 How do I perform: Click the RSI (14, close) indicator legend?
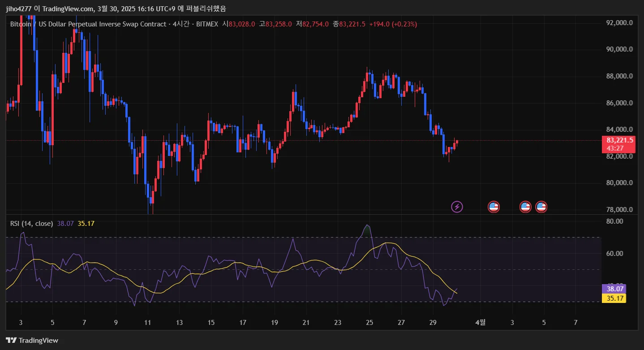[x=31, y=223]
